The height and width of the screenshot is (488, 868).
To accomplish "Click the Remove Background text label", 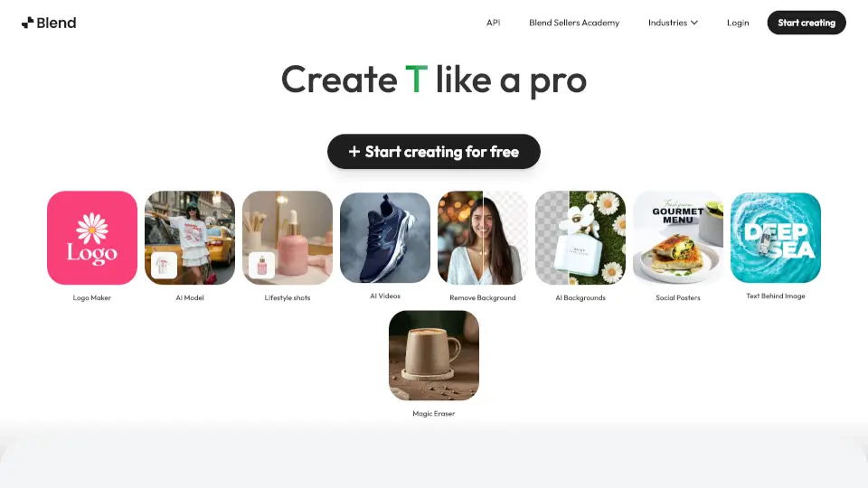I will coord(483,297).
